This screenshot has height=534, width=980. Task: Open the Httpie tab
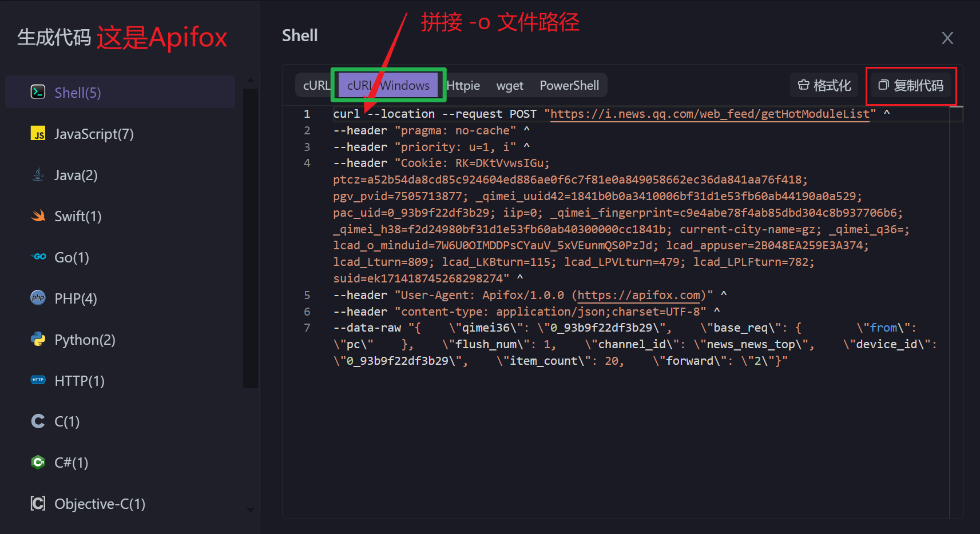pyautogui.click(x=463, y=86)
